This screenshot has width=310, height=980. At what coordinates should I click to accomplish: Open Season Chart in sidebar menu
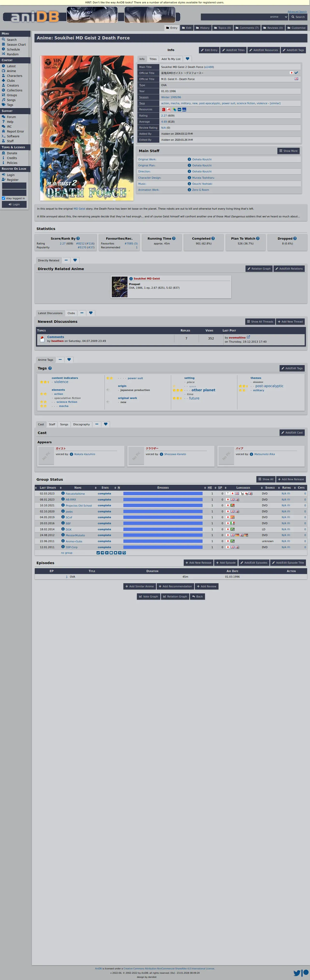point(16,44)
